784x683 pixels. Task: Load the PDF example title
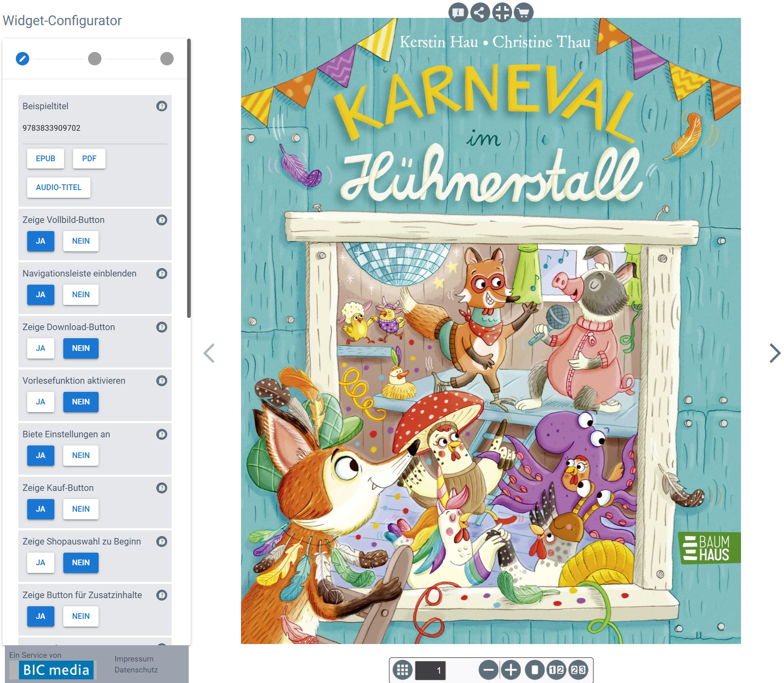click(x=89, y=158)
